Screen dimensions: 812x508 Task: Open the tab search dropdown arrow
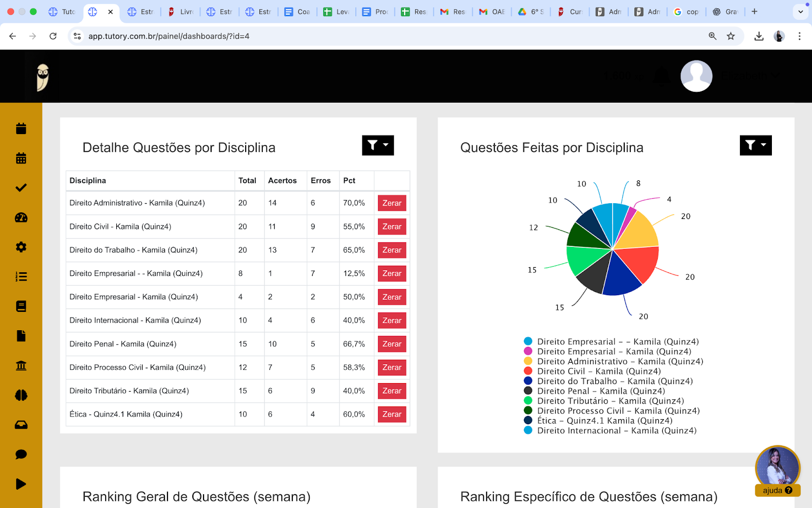[801, 12]
